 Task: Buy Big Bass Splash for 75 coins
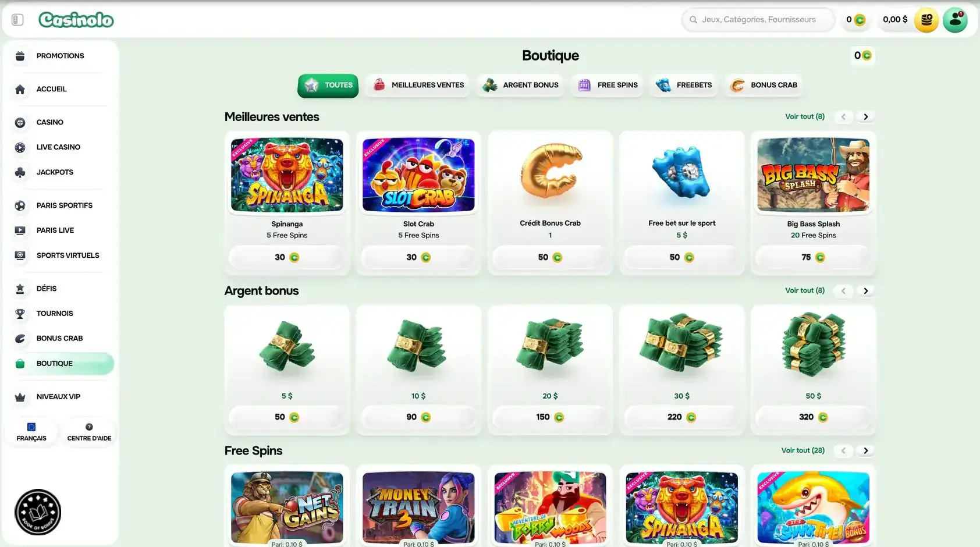[x=813, y=257]
